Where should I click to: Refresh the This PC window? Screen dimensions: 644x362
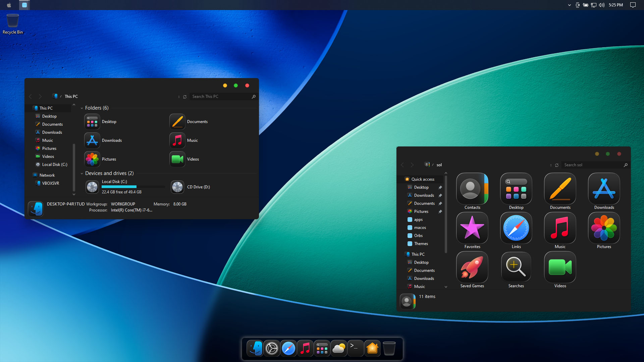coord(185,97)
